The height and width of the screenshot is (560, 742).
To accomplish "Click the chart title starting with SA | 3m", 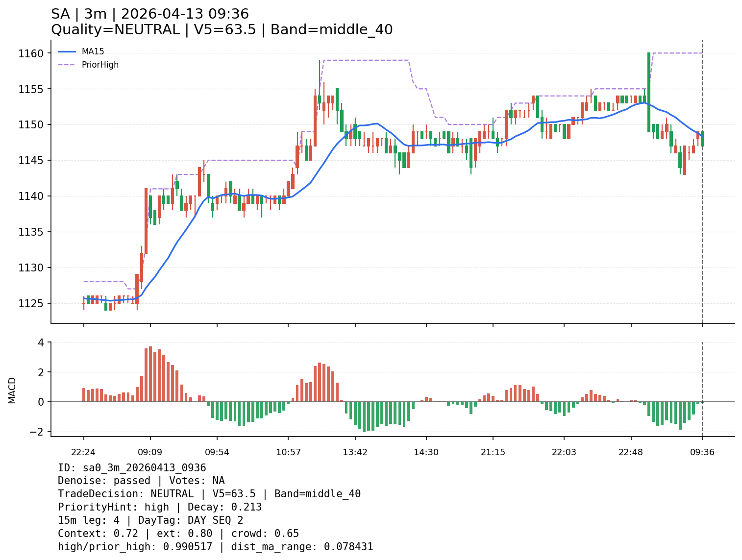I will pos(150,14).
